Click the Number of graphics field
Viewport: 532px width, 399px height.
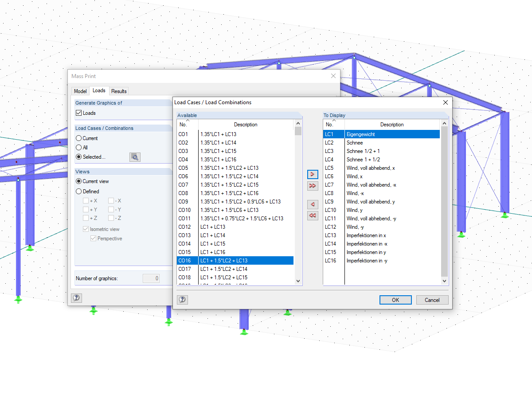click(151, 278)
